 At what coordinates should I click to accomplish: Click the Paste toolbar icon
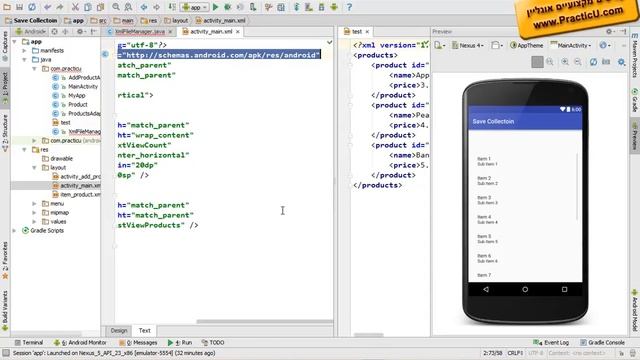(100, 7)
